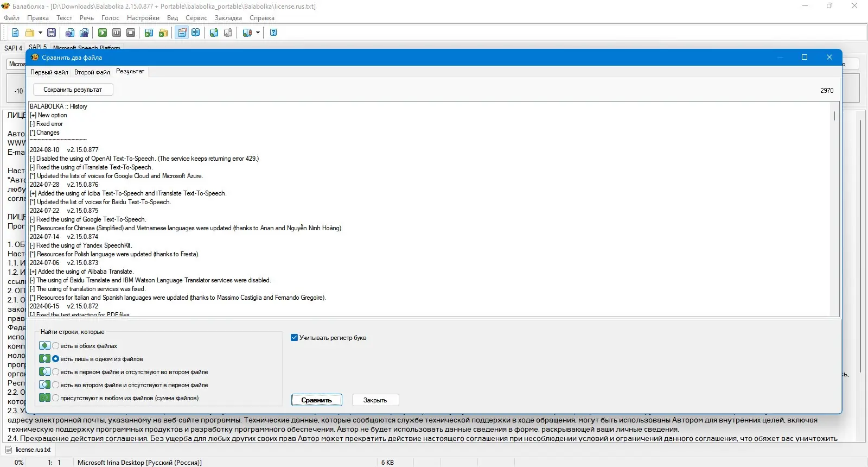868x467 pixels.
Task: Click the intersection icon beside 'есть в обоих файлах'
Action: [x=44, y=345]
